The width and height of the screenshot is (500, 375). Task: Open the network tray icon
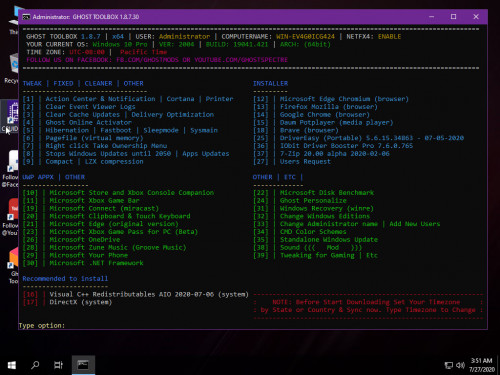449,365
